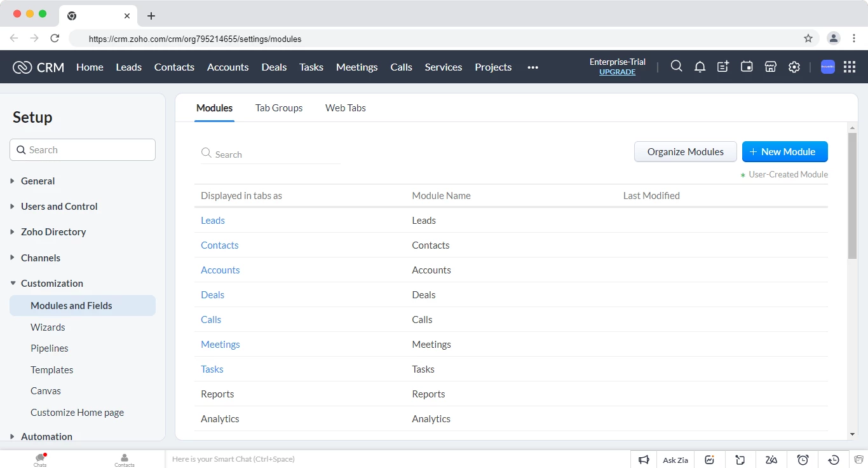Open the Meetings module link in the table

point(220,345)
